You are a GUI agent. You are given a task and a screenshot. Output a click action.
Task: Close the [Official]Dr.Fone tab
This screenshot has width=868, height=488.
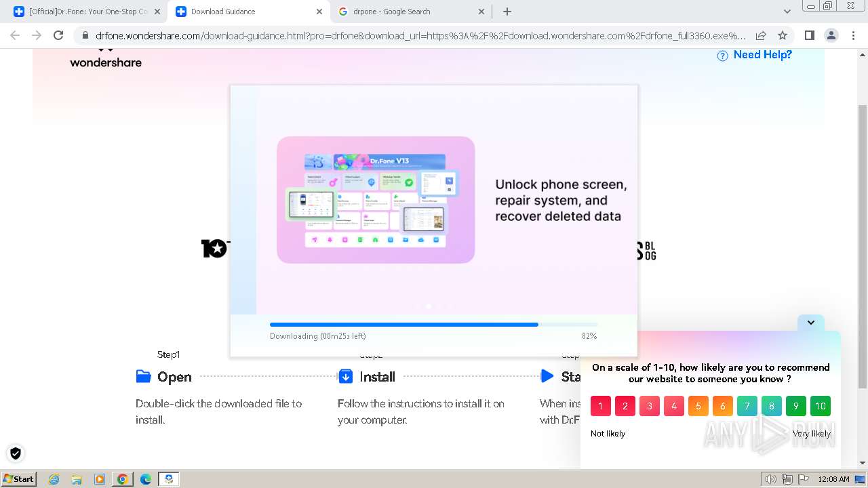pos(157,12)
